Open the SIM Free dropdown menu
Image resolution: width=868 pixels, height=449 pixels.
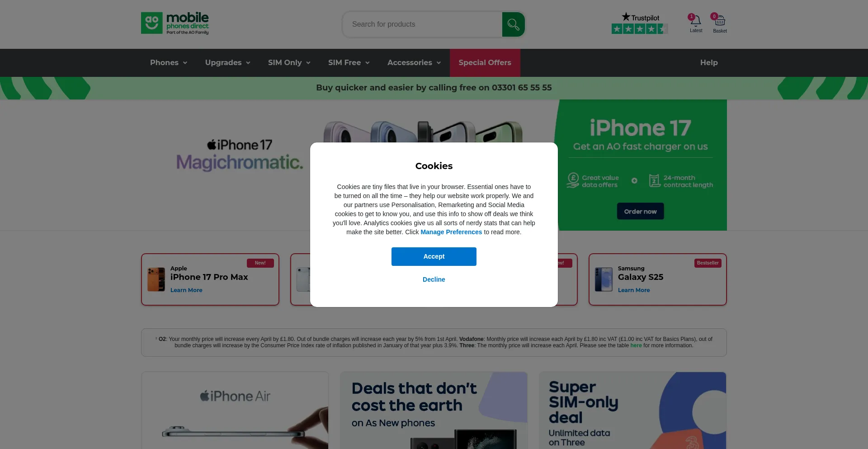point(349,63)
